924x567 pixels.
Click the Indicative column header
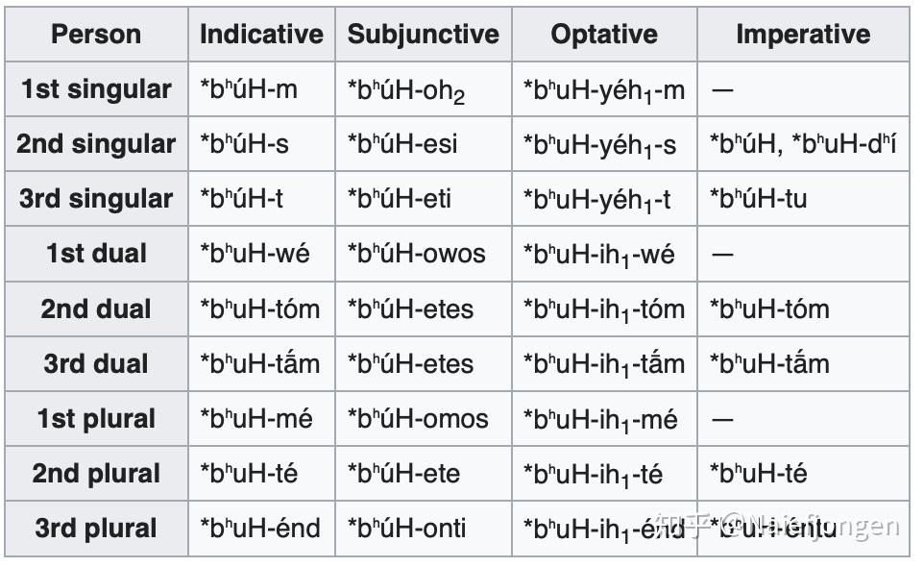coord(261,35)
